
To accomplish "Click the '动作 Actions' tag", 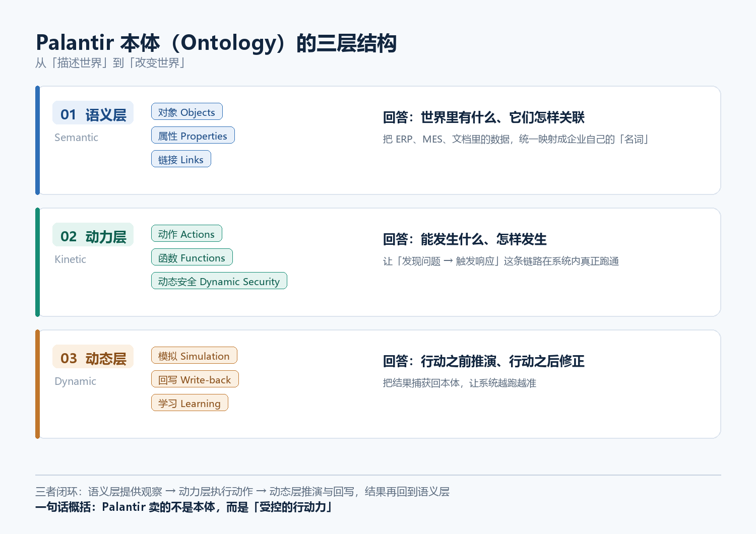I will coord(186,234).
